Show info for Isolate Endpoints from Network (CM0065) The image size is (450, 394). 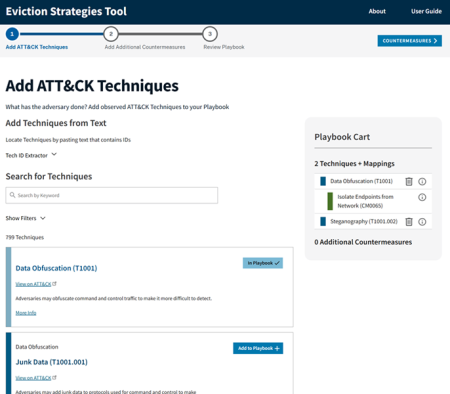click(422, 197)
